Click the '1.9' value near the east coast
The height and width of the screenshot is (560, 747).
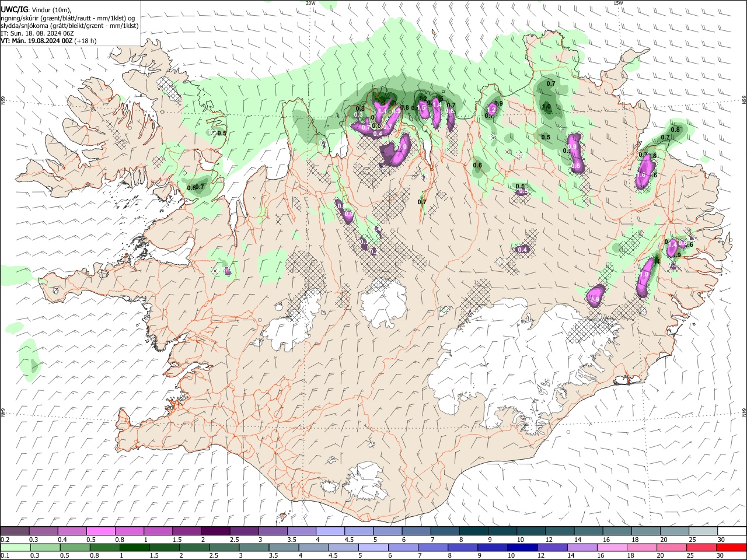click(x=676, y=255)
